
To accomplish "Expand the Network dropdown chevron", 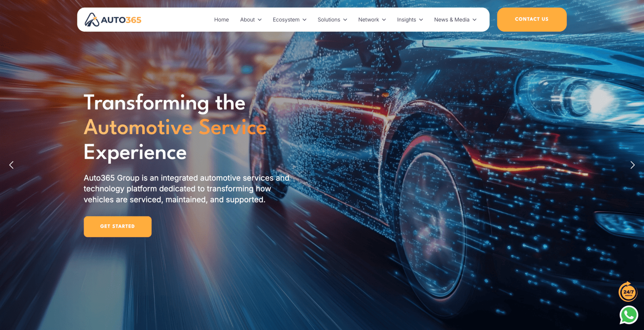I will click(x=384, y=20).
